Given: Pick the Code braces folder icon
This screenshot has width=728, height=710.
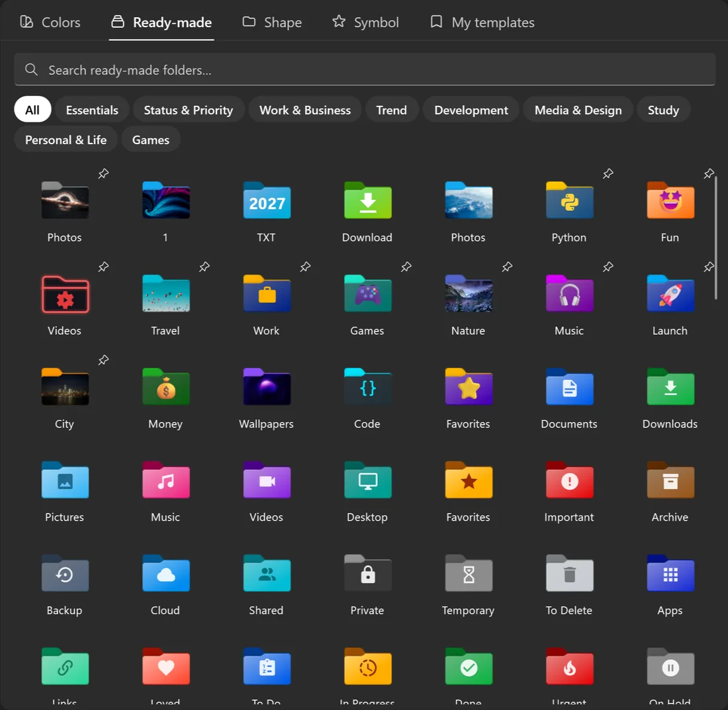Looking at the screenshot, I should 367,388.
